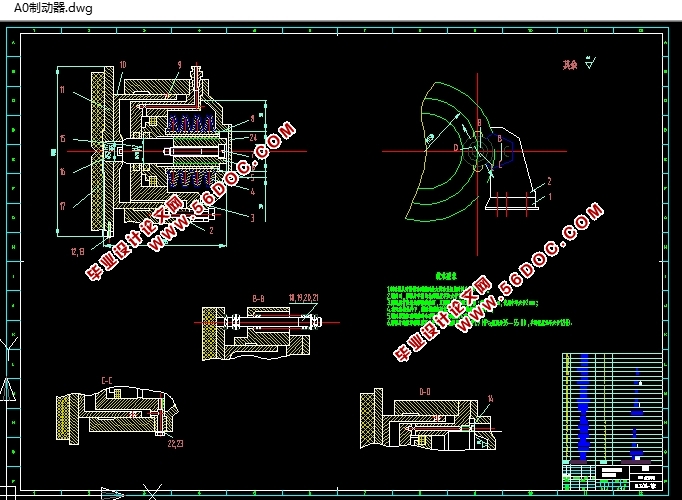This screenshot has height=500, width=682.
Task: Click part number 3 label
Action: pyautogui.click(x=252, y=218)
